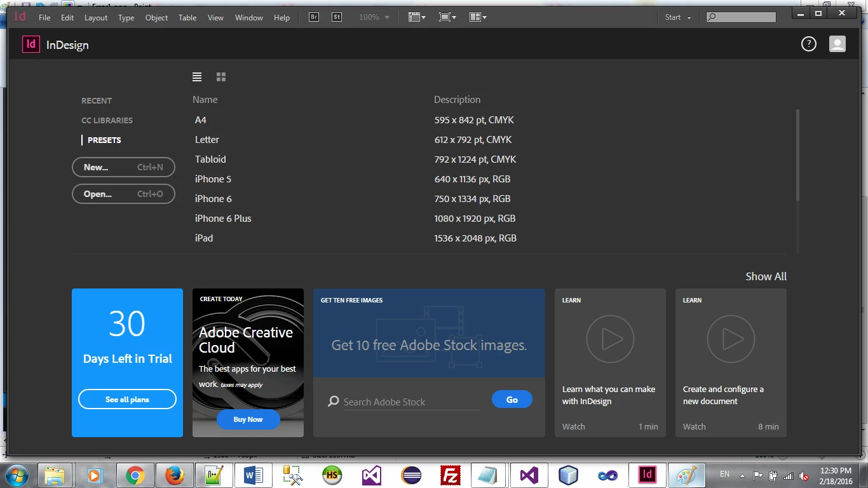The width and height of the screenshot is (868, 488).
Task: Expand the Screen Mode dropdown
Action: 447,17
